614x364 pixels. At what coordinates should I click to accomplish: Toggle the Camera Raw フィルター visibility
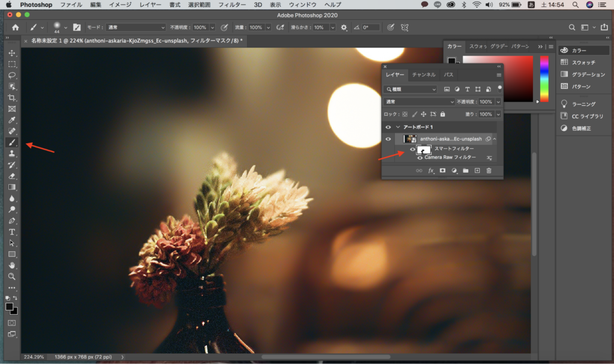[x=420, y=158]
